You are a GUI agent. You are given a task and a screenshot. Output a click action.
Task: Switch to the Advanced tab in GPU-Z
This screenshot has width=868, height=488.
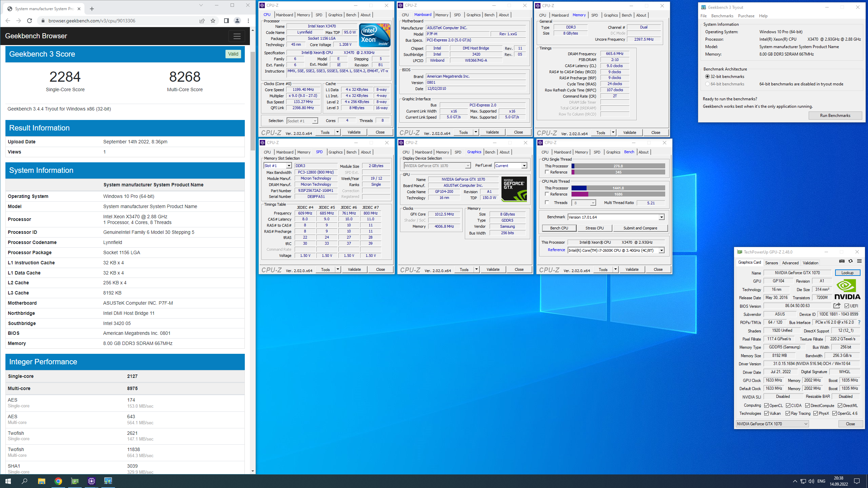click(x=790, y=263)
